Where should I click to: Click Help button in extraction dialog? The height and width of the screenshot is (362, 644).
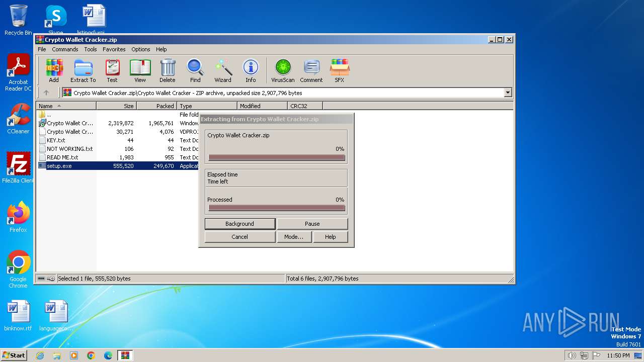point(331,237)
